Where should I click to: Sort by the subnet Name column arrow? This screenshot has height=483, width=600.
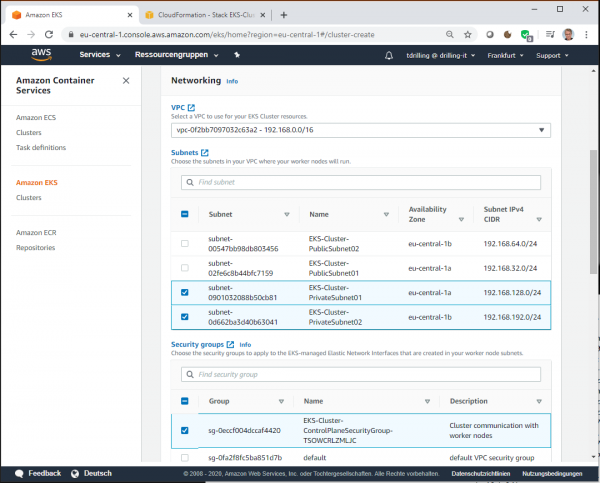(386, 214)
